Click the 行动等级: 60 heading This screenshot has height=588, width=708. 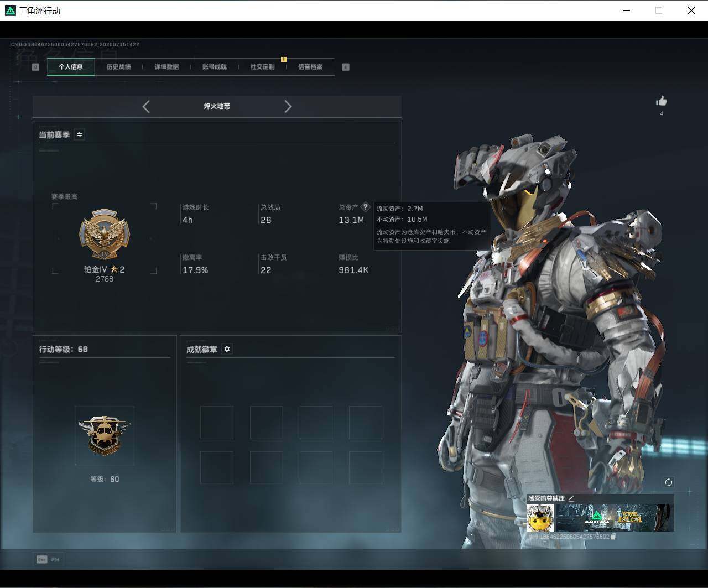(x=64, y=349)
